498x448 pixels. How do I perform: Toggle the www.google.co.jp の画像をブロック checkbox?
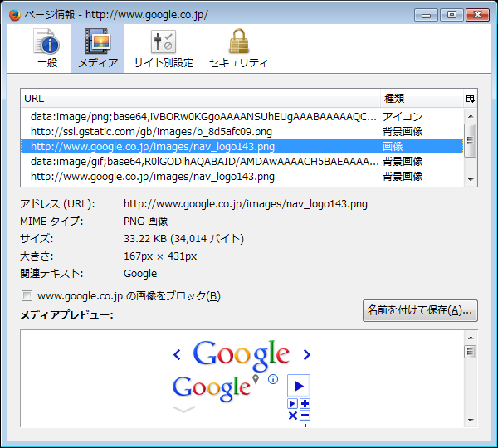[x=27, y=296]
